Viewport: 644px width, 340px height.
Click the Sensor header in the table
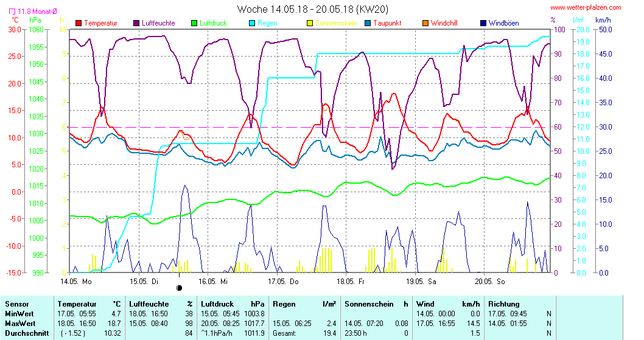(x=17, y=304)
